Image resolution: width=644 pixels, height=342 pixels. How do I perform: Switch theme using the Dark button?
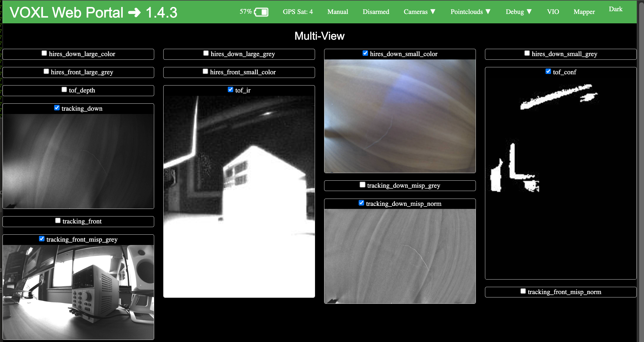pos(616,9)
